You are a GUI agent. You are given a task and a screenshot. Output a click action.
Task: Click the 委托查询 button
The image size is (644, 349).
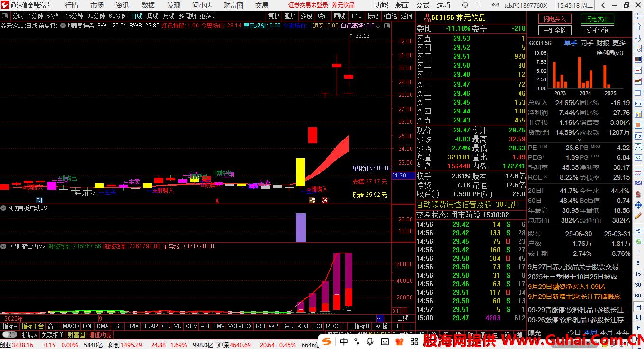[x=597, y=30]
